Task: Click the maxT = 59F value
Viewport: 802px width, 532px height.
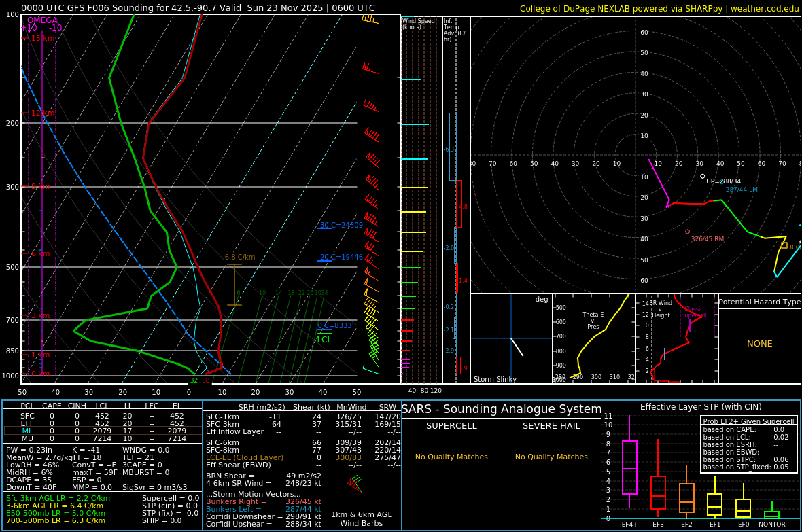Action: click(x=94, y=472)
